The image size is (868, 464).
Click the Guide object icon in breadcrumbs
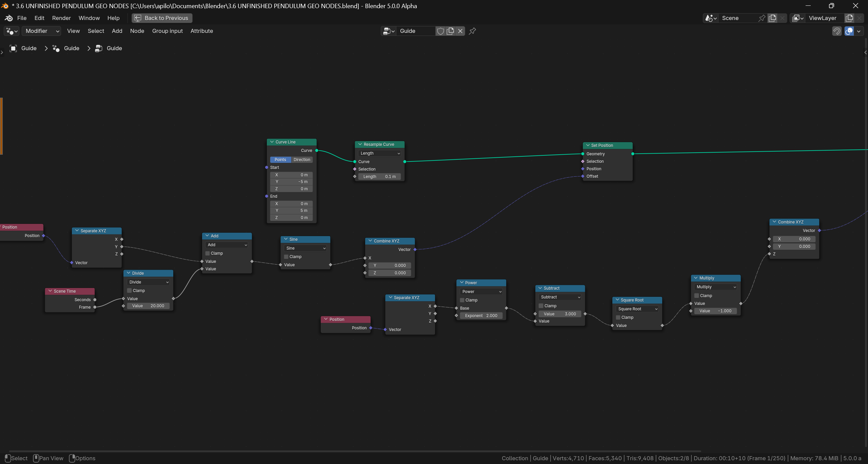click(13, 48)
